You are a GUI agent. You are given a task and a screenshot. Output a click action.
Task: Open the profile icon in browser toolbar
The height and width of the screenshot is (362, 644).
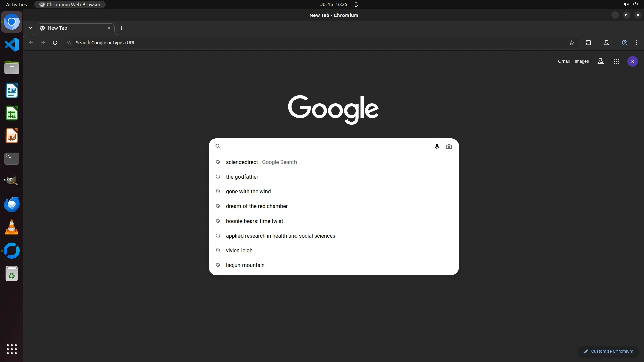tap(624, 43)
